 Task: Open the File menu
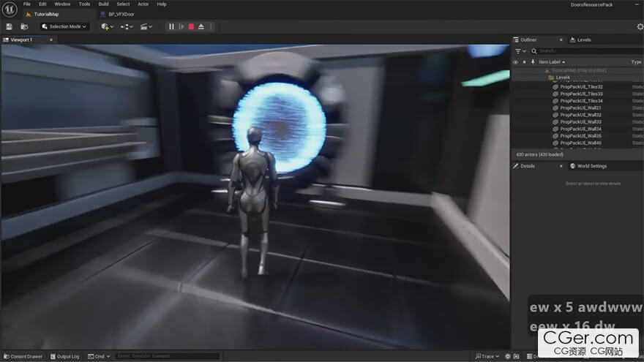tap(26, 4)
